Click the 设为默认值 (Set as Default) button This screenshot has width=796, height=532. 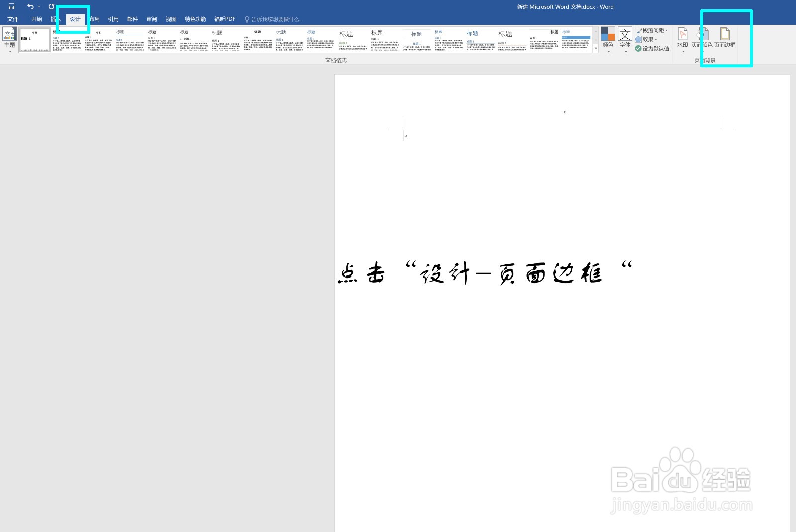point(654,48)
